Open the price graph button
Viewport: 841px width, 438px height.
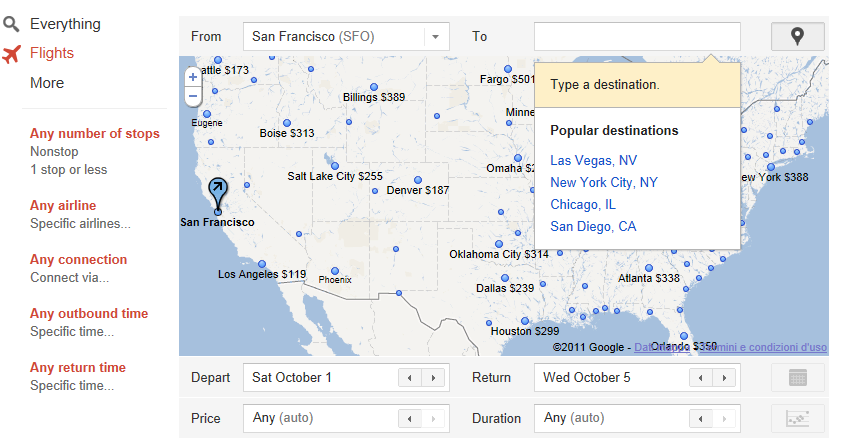pos(797,418)
